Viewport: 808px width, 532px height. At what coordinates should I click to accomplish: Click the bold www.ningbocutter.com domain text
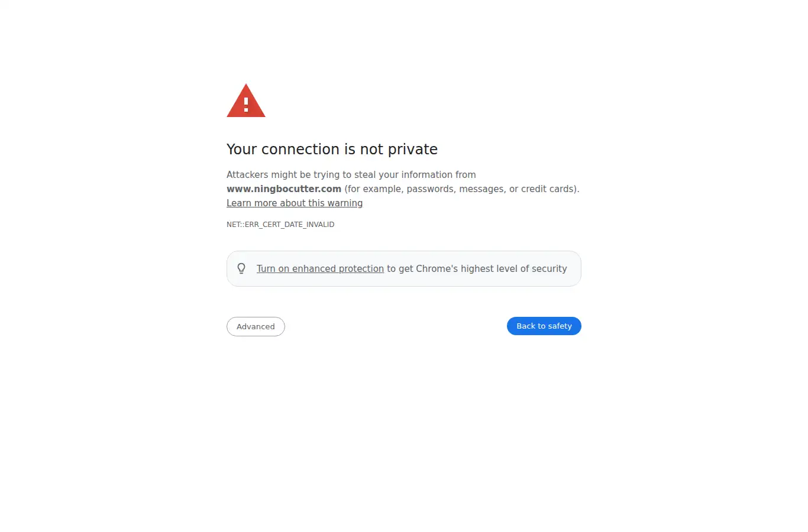[x=284, y=189]
